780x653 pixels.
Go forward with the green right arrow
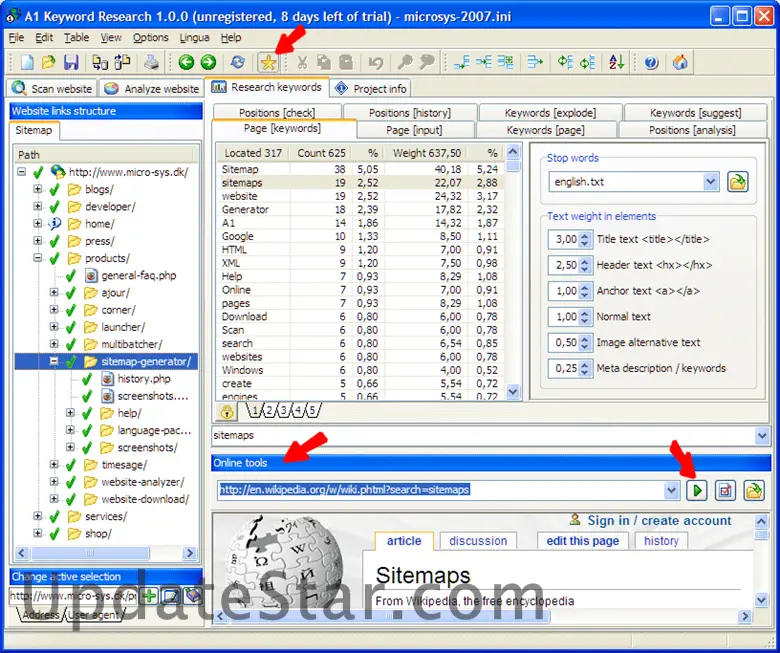pyautogui.click(x=208, y=62)
